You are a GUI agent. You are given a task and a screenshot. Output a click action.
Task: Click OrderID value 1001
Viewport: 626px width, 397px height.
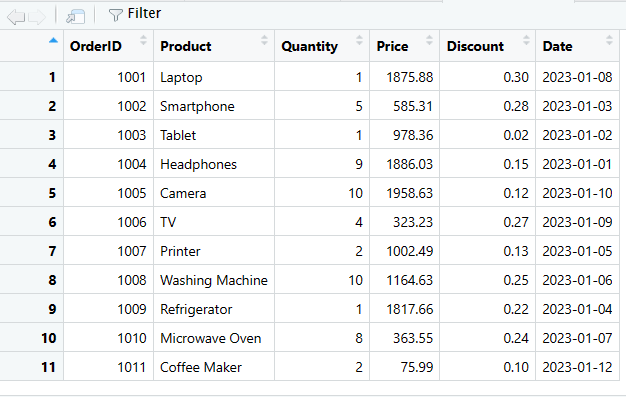[x=132, y=77]
